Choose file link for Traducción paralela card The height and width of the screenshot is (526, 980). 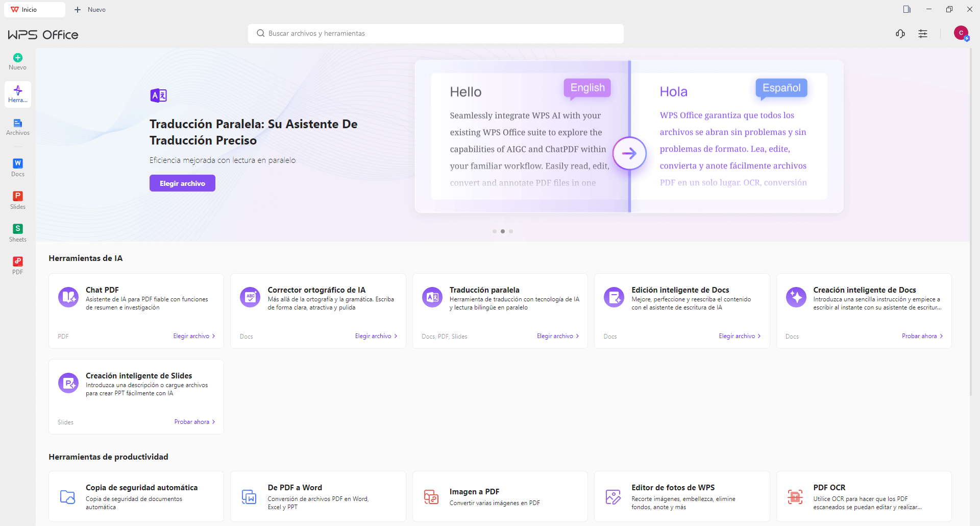pyautogui.click(x=558, y=336)
